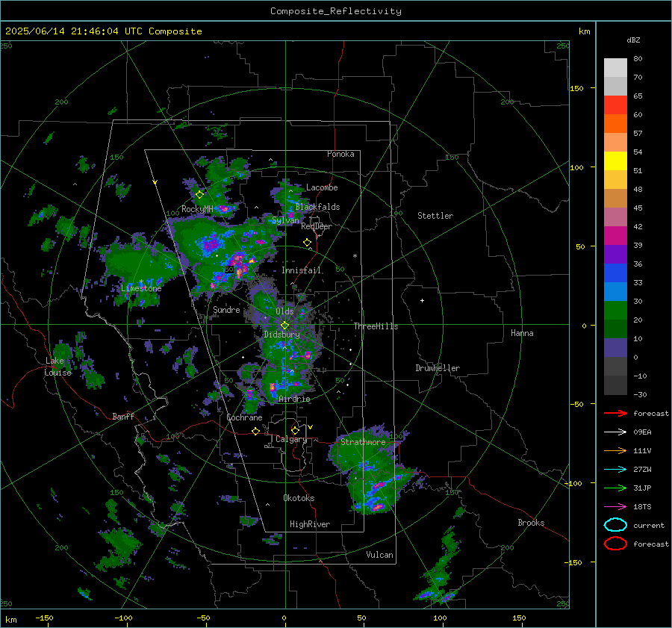Viewport: 672px width, 628px height.
Task: Click the Lacombe city label
Action: coord(322,187)
